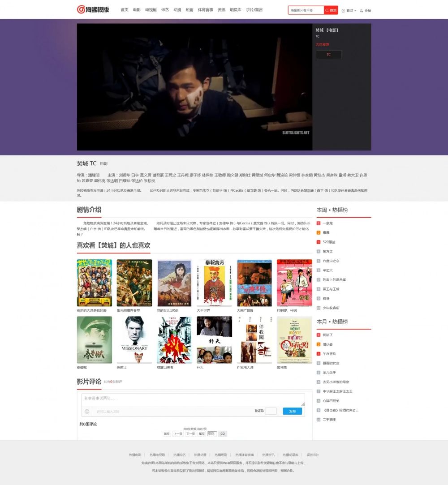Viewport: 448px width, 485px height.
Task: Open the 资讯 menu item
Action: (x=221, y=10)
